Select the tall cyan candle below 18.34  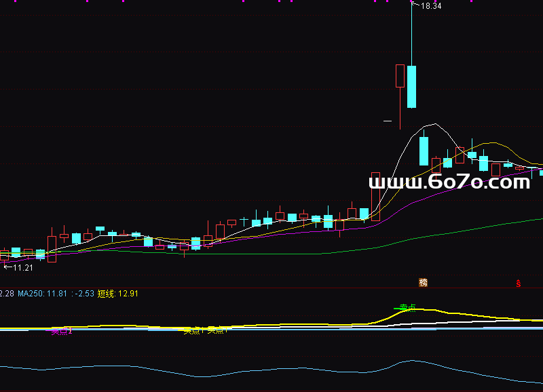point(411,87)
